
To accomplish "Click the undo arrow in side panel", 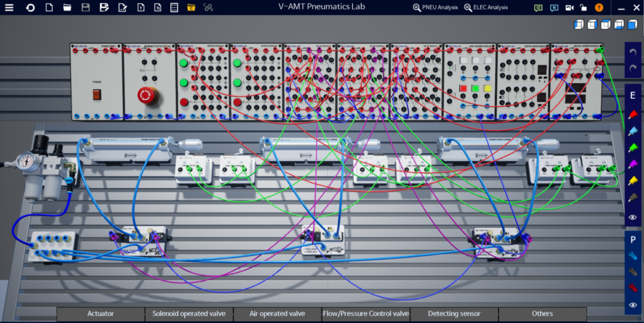I will point(633,52).
